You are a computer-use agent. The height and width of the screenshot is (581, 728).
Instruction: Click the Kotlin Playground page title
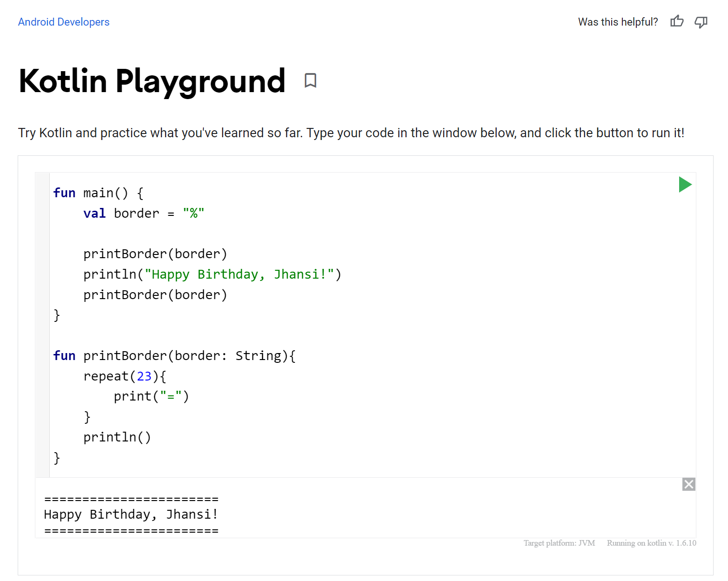[151, 82]
